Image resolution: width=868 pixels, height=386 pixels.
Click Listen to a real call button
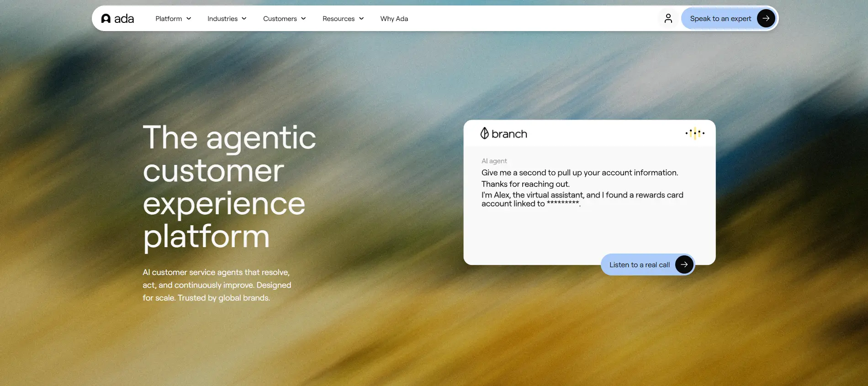[647, 264]
